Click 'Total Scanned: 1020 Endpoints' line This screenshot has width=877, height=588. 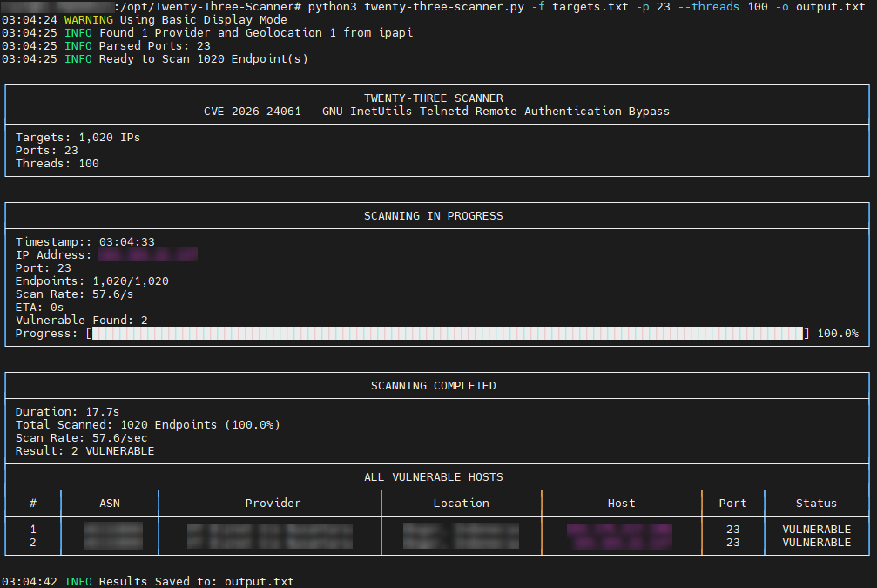pos(148,424)
